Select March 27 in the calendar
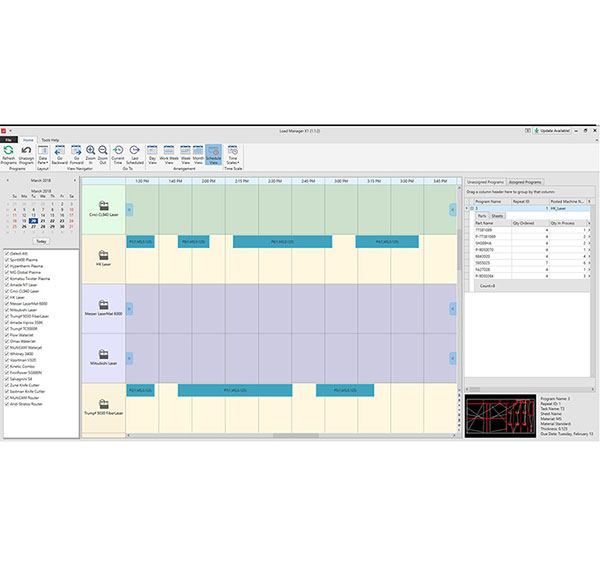This screenshot has height=566, width=600. (33, 227)
